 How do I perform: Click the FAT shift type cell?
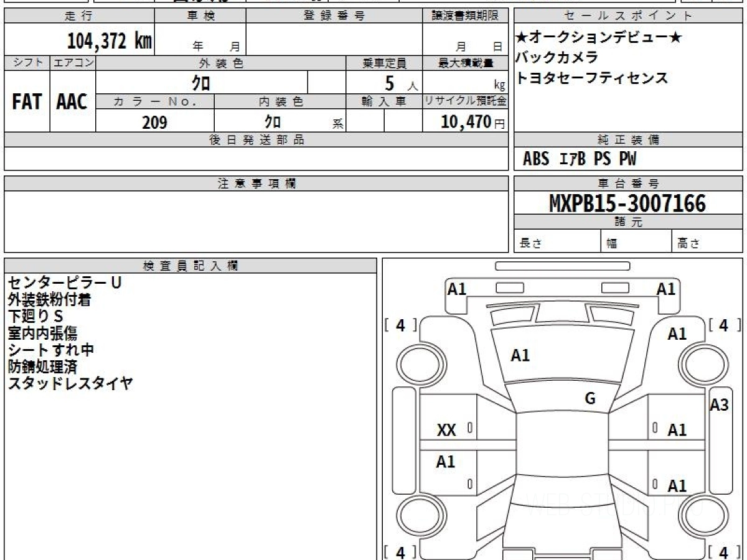[x=27, y=102]
